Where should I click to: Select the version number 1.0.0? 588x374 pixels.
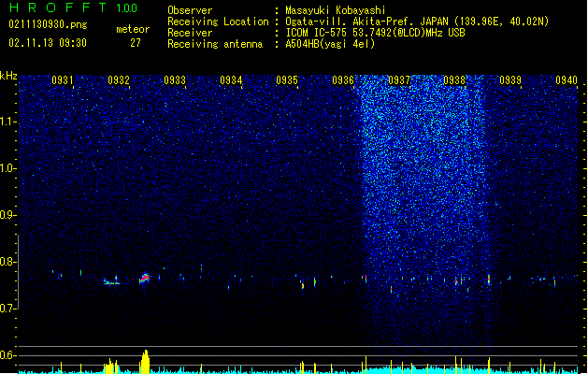pyautogui.click(x=127, y=8)
